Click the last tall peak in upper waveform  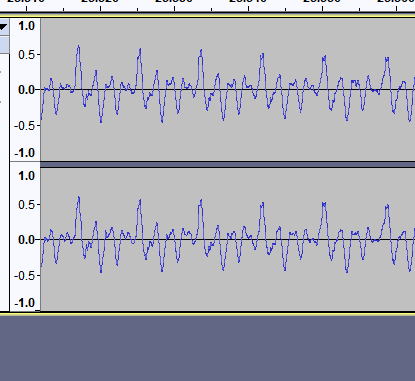[x=387, y=59]
